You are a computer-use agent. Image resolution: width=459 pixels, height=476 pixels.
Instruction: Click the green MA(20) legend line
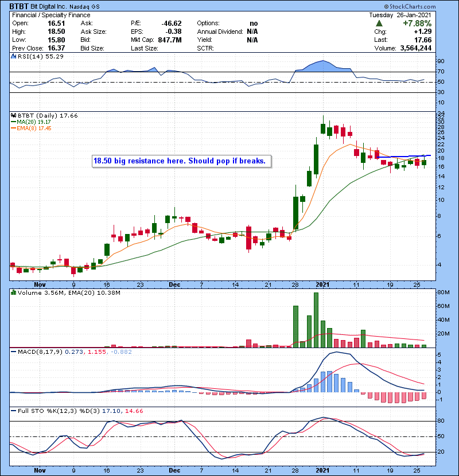(13, 122)
